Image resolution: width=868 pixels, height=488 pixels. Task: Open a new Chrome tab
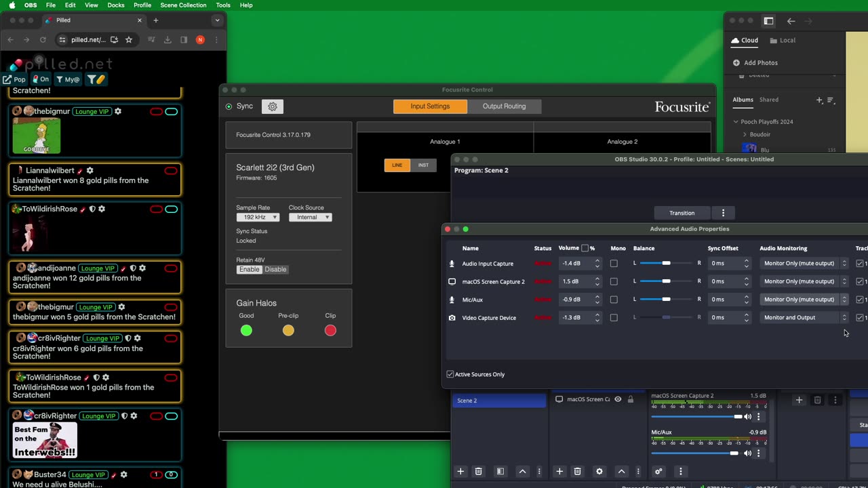click(x=156, y=20)
